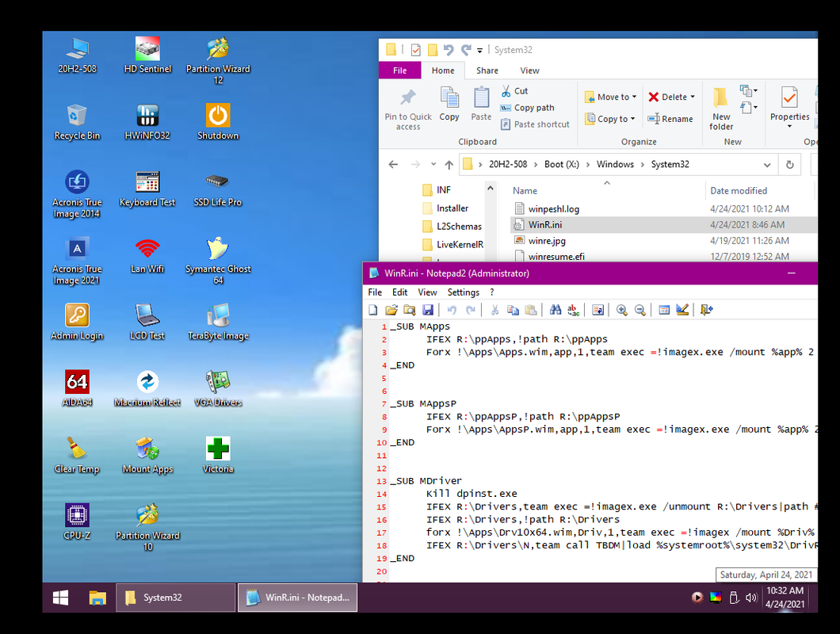Click Copy path in Explorer ribbon
This screenshot has width=840, height=634.
[527, 108]
